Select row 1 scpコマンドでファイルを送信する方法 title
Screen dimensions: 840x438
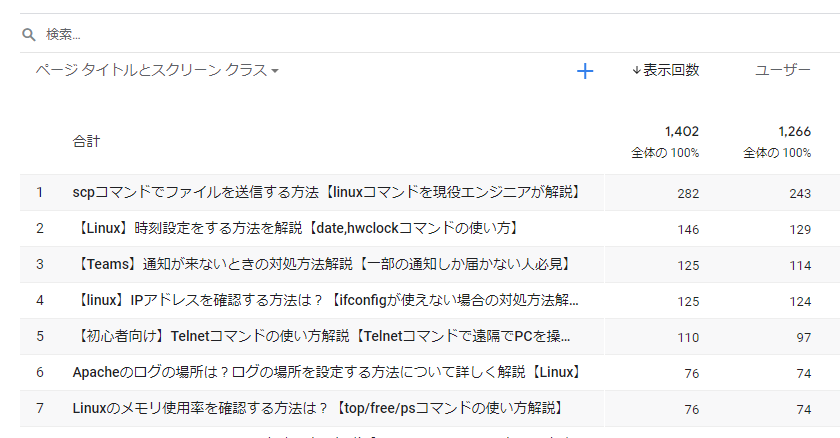pos(327,192)
